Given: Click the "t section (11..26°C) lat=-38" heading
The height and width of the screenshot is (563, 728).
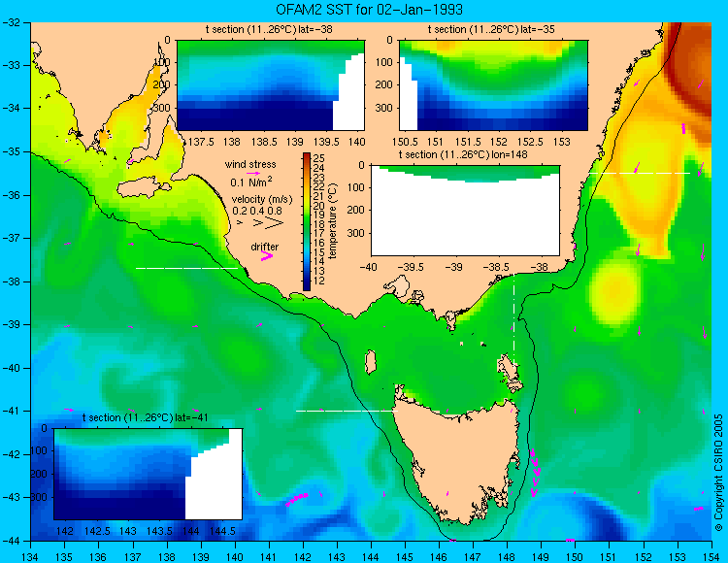Looking at the screenshot, I should point(269,30).
